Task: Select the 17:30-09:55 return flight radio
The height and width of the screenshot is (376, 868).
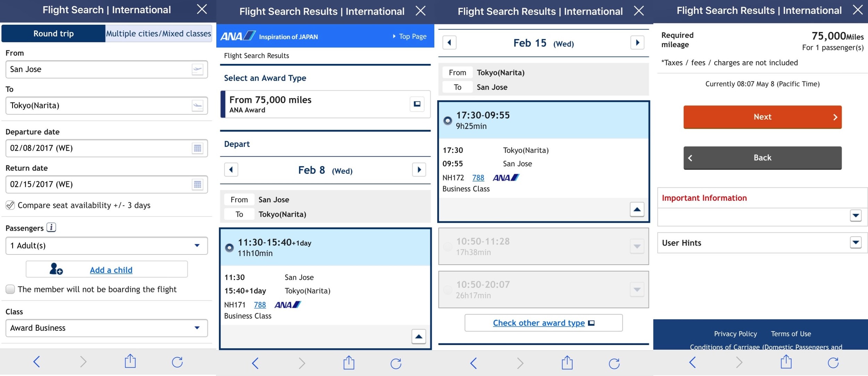Action: click(448, 121)
